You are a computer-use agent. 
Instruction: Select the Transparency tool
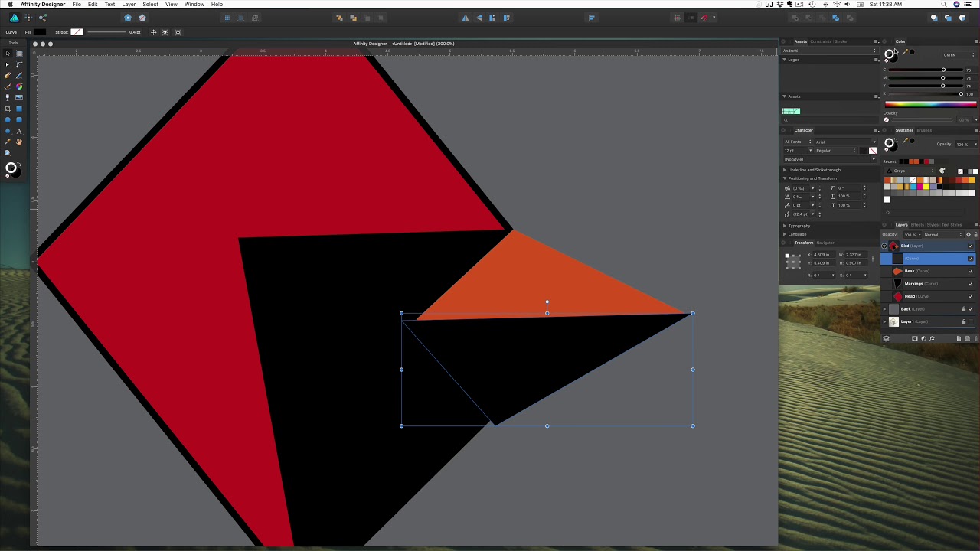click(8, 97)
